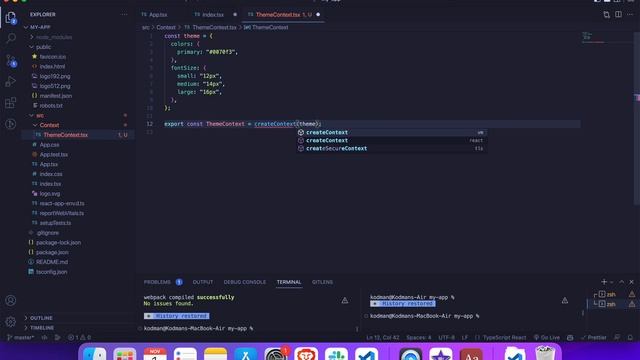The height and width of the screenshot is (360, 640).
Task: Collapse the public folder
Action: pos(43,47)
